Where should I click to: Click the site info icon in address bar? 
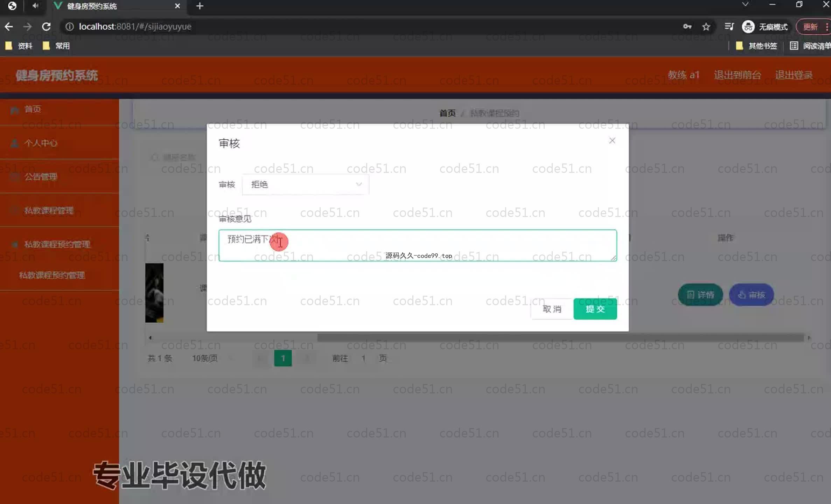point(70,27)
